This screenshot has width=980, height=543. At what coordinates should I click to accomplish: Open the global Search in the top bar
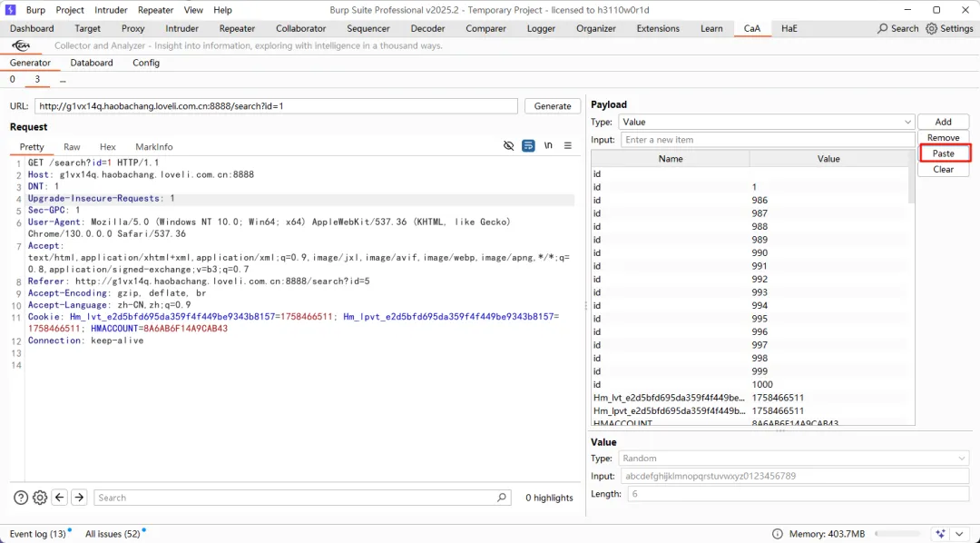click(897, 29)
